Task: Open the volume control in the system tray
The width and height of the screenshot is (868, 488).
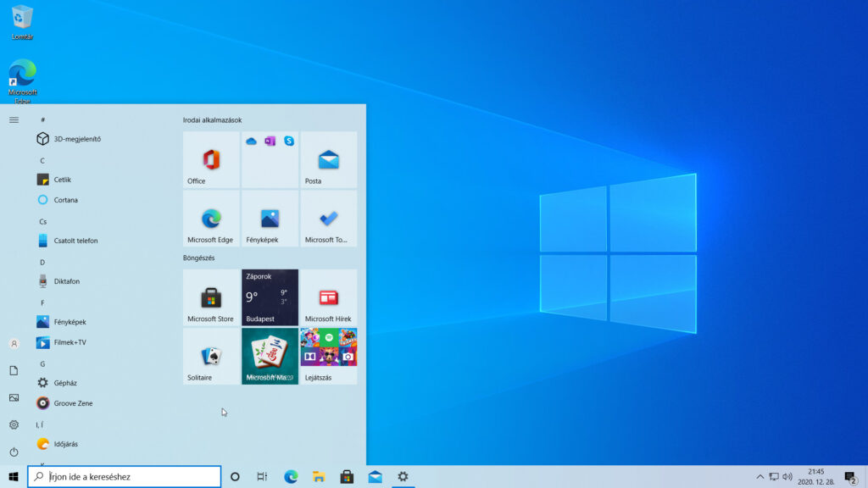Action: point(787,477)
